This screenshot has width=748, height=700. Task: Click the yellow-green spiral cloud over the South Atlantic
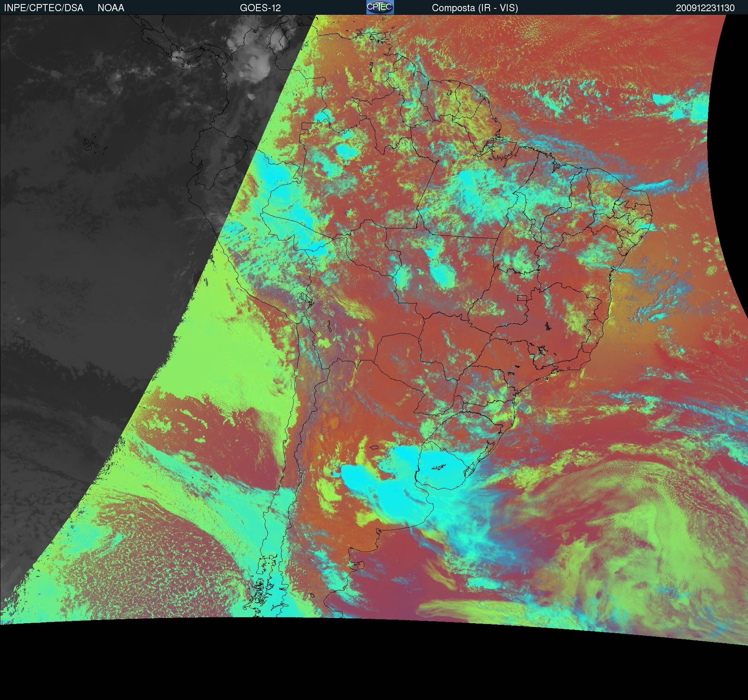pyautogui.click(x=640, y=520)
